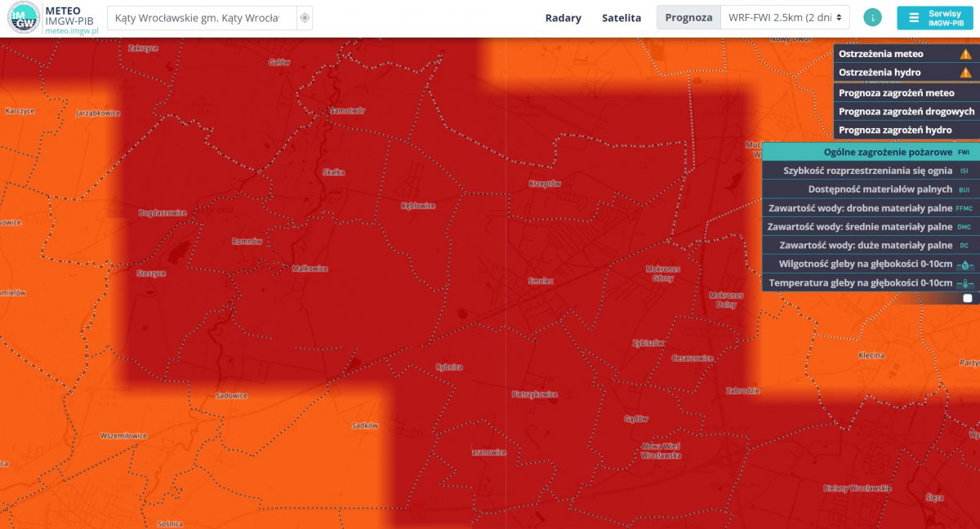Click the Samotwór label on the map
Image resolution: width=980 pixels, height=529 pixels.
(346, 110)
